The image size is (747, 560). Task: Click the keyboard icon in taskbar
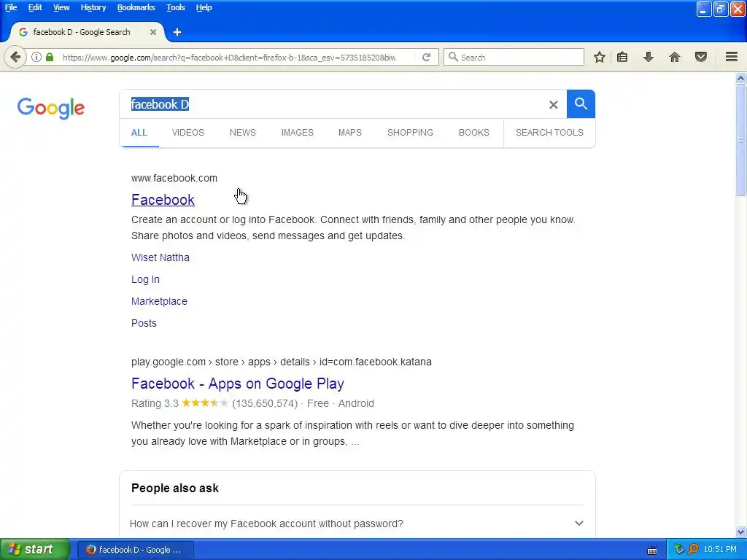click(x=652, y=550)
